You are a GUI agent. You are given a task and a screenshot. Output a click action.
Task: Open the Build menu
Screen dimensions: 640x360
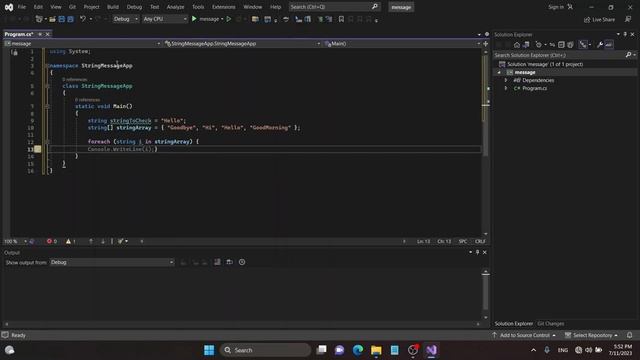[113, 7]
